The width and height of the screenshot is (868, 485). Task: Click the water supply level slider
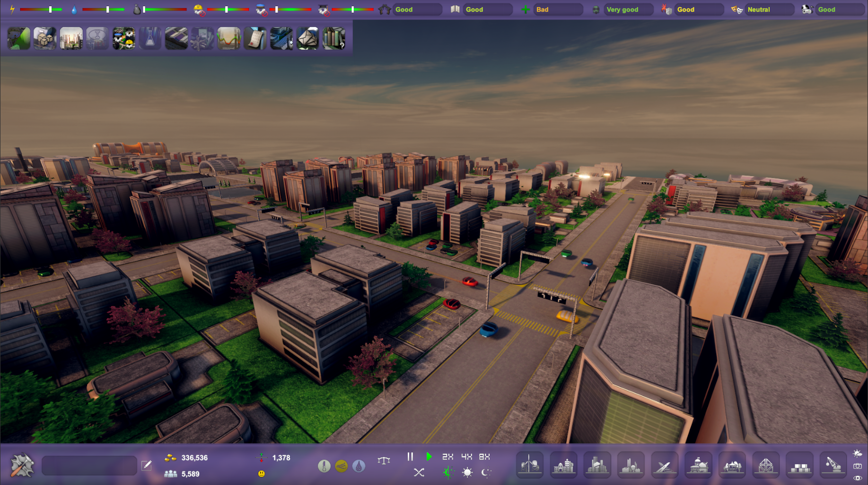click(104, 9)
